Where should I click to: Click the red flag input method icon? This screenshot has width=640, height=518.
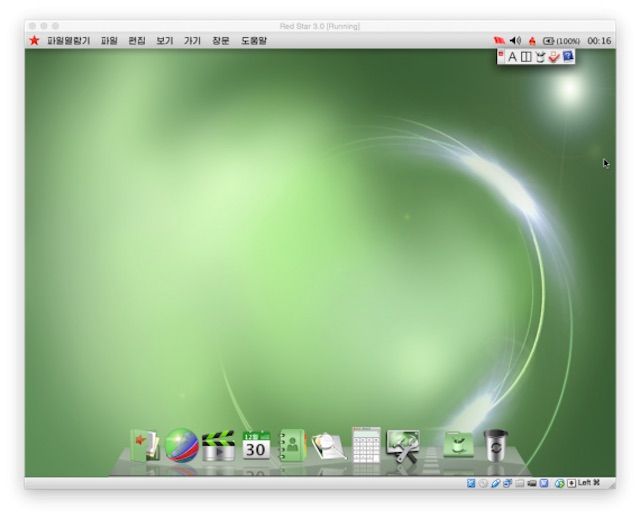pos(499,40)
